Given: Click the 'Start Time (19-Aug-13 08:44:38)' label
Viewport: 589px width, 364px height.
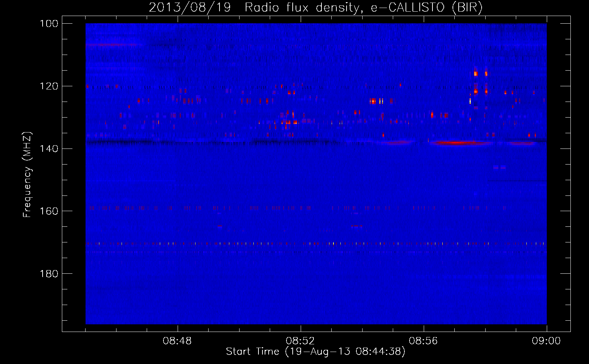Looking at the screenshot, I should point(316,352).
